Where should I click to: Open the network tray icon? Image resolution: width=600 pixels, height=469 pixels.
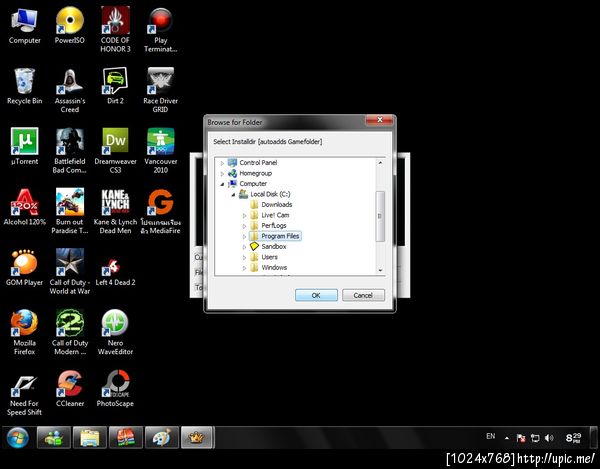click(x=535, y=438)
